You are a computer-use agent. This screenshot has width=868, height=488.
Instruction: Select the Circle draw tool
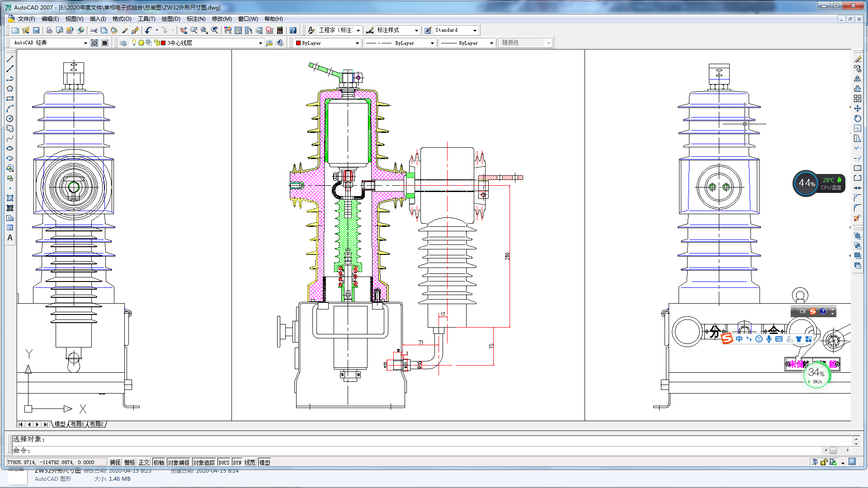[x=10, y=118]
